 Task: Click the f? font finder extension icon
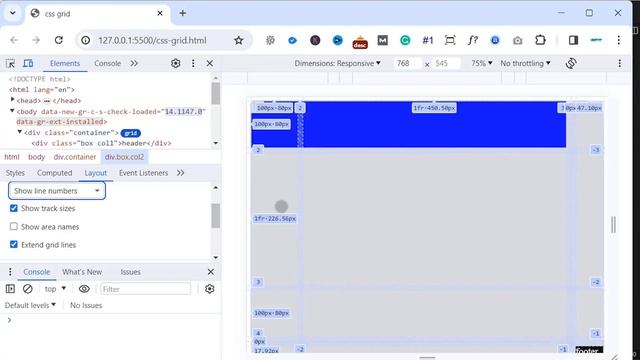[x=472, y=40]
